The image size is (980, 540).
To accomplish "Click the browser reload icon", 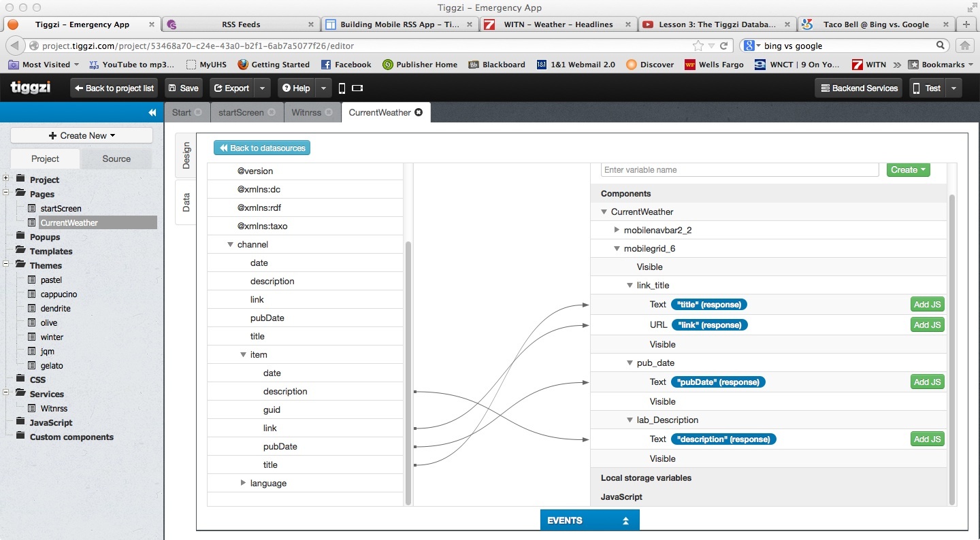I will (x=724, y=46).
